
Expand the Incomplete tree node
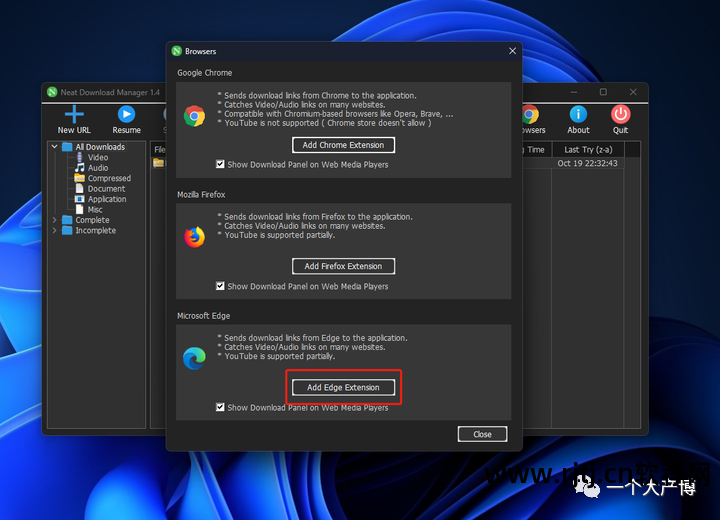55,230
